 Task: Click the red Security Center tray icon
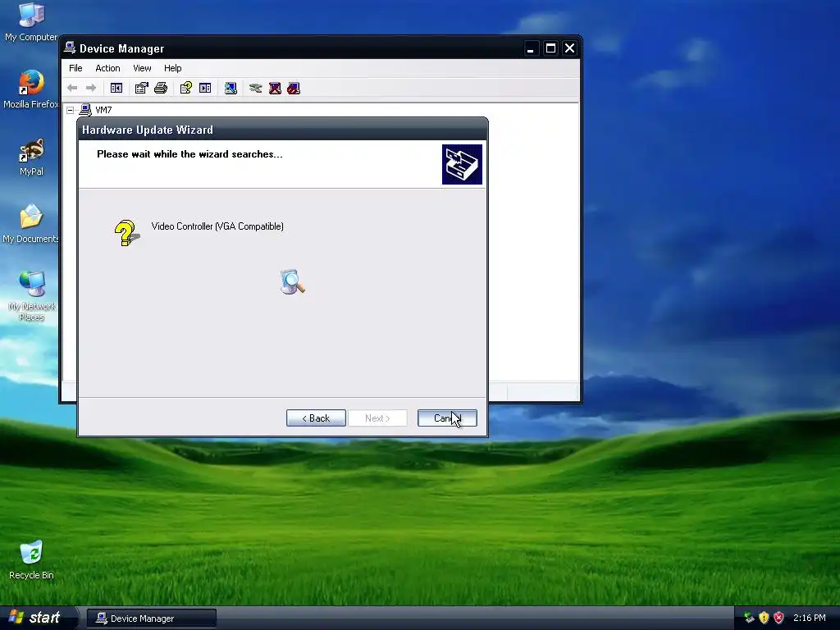[x=779, y=618]
